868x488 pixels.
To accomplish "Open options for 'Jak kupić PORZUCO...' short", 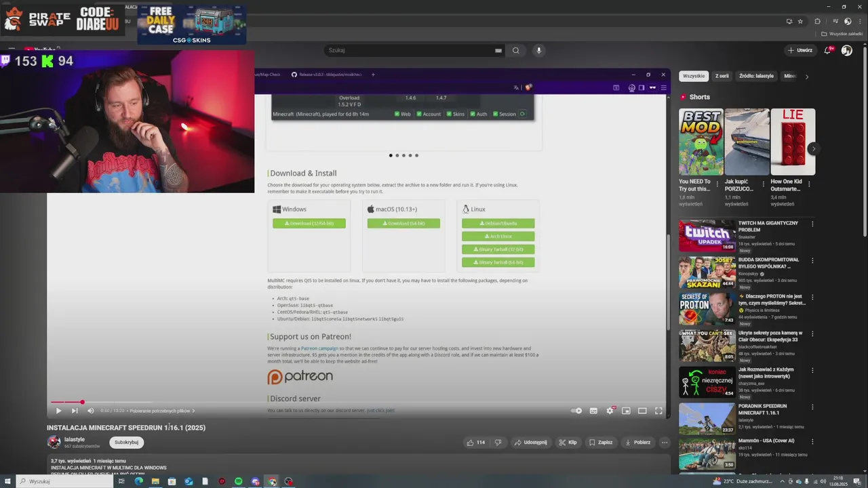I will click(x=764, y=184).
